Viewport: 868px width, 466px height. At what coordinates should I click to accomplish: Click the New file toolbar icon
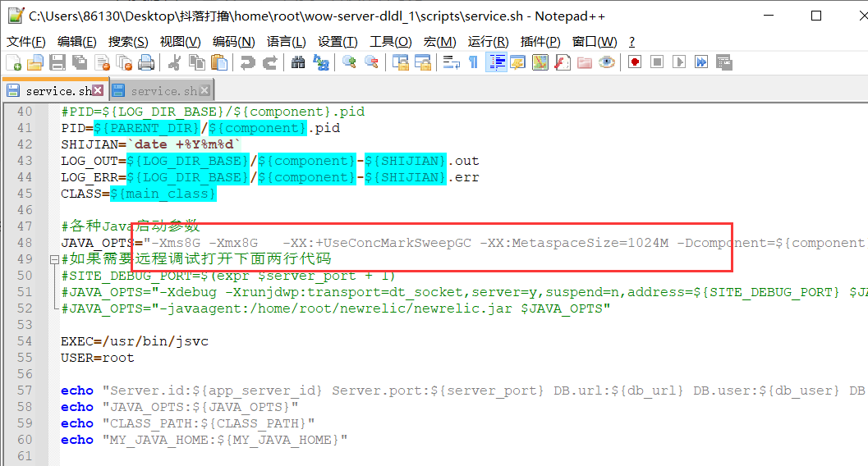coord(13,62)
